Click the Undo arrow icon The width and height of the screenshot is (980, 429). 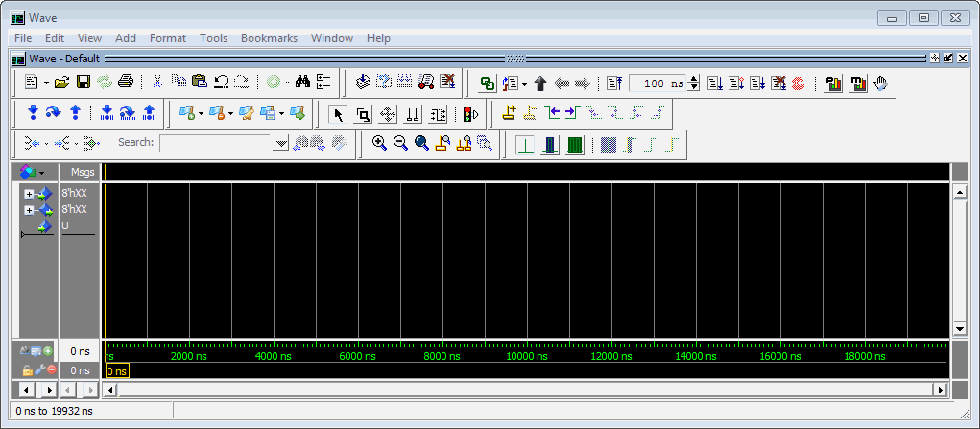[x=221, y=82]
